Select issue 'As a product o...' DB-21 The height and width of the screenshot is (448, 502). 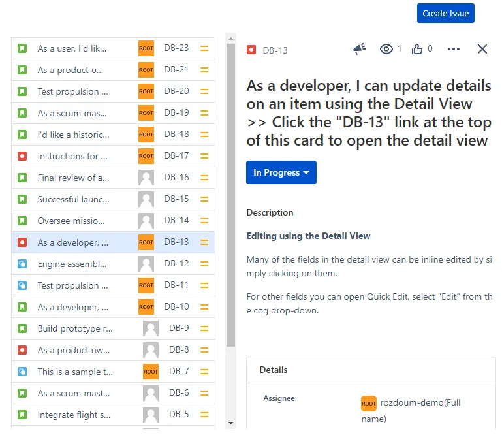pyautogui.click(x=71, y=70)
